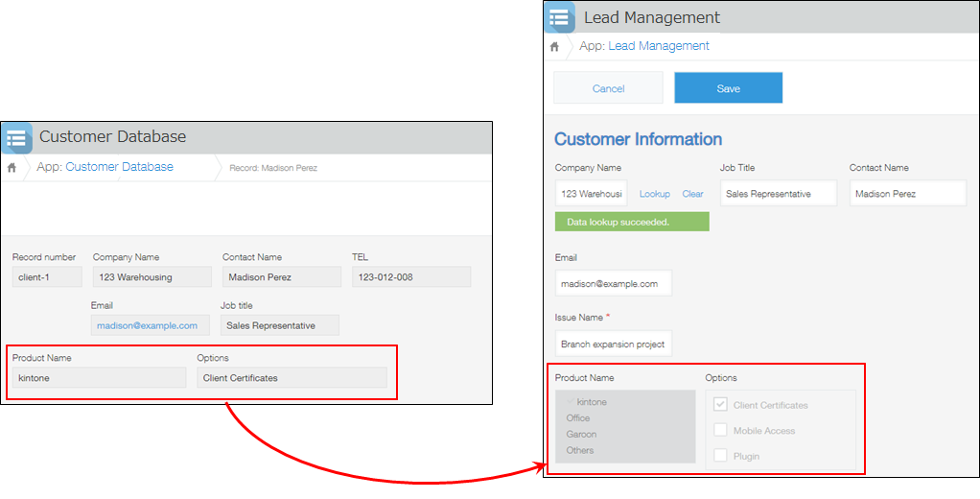This screenshot has width=980, height=499.
Task: Clear the Company Name lookup value
Action: point(692,194)
